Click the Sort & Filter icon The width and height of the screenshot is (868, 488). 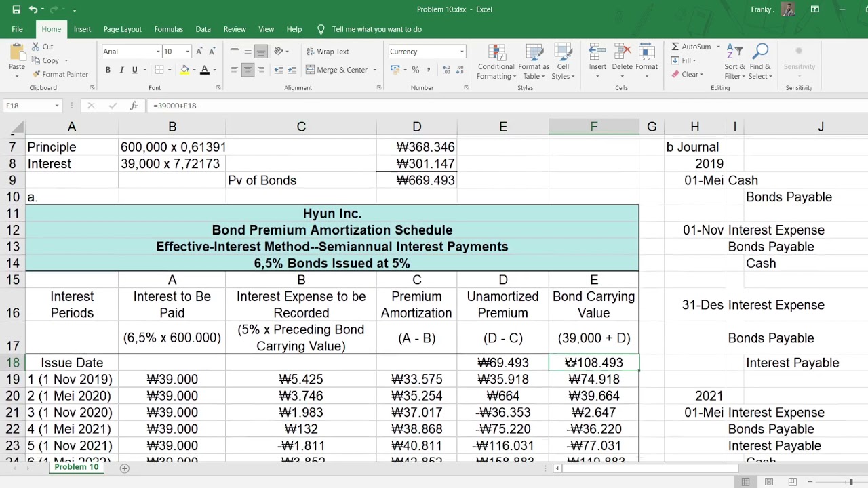734,52
